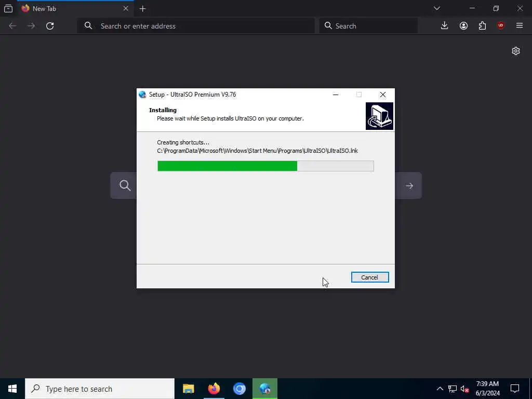Screen dimensions: 532x399
Task: Open File Explorer from taskbar
Action: (188, 389)
